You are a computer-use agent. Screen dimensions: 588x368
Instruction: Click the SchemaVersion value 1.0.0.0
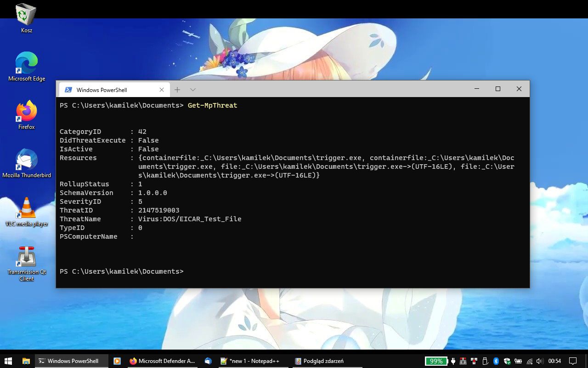pos(153,193)
